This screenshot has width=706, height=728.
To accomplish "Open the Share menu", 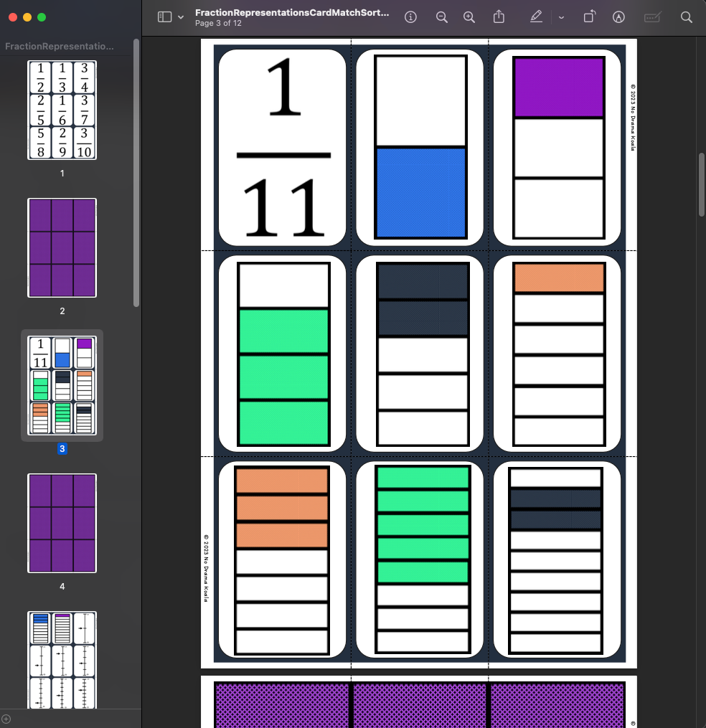I will pos(499,16).
